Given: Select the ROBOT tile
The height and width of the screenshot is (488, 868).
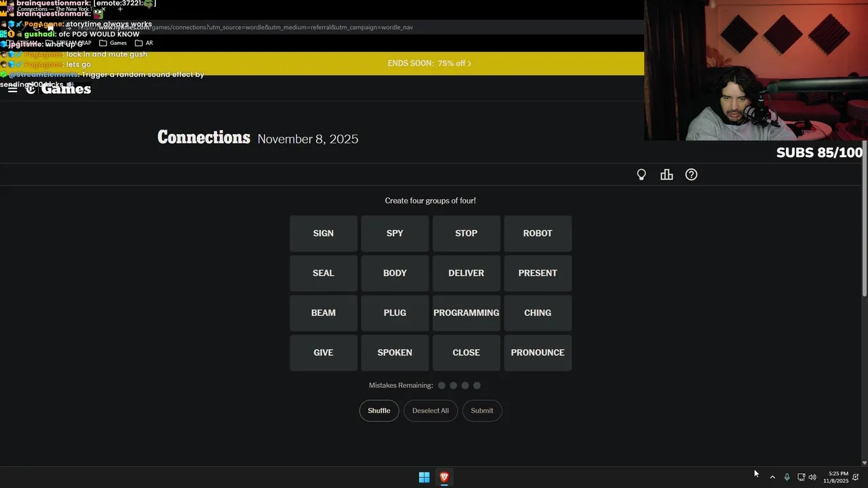Looking at the screenshot, I should tap(538, 233).
